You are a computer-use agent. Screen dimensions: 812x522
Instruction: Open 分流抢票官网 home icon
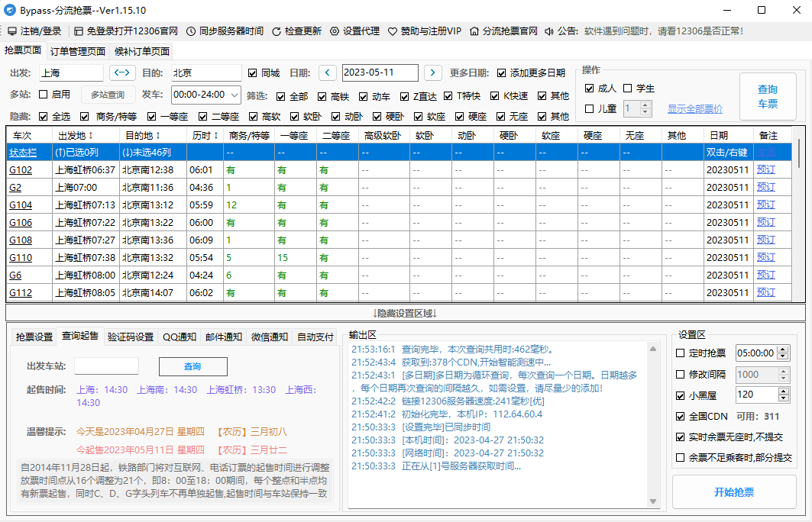[474, 31]
